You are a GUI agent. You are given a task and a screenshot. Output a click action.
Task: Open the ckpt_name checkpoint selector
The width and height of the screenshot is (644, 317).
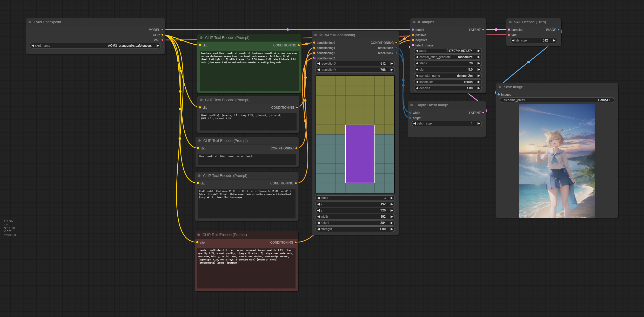coord(95,46)
